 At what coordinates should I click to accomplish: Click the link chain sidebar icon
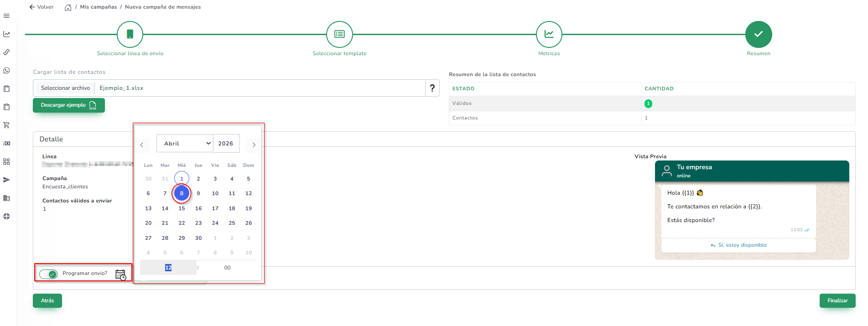6,52
